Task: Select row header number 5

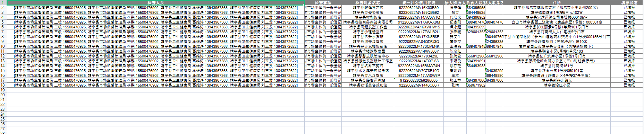Action: [3, 22]
